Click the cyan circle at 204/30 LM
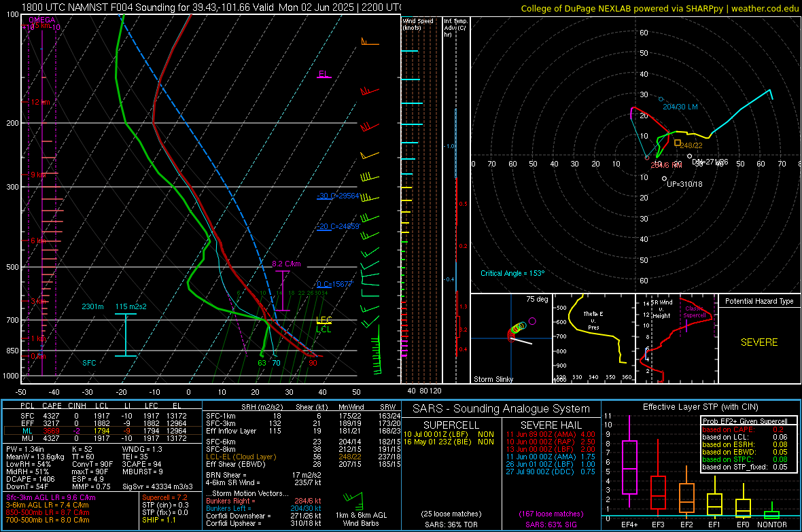 pyautogui.click(x=661, y=99)
